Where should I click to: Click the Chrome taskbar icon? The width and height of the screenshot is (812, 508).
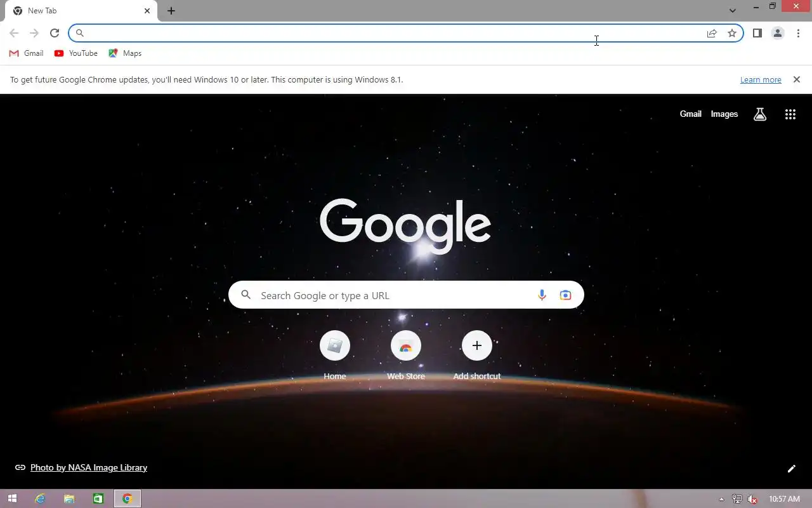pos(128,499)
